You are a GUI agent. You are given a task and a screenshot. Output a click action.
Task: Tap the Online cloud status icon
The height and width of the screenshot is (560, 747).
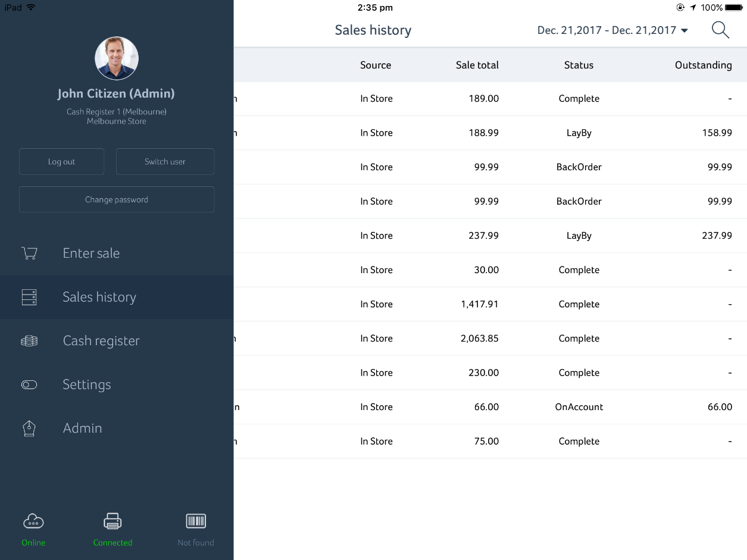coord(33,522)
